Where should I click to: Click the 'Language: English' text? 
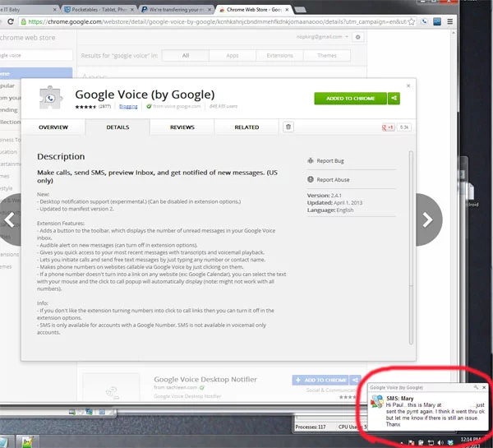click(330, 210)
